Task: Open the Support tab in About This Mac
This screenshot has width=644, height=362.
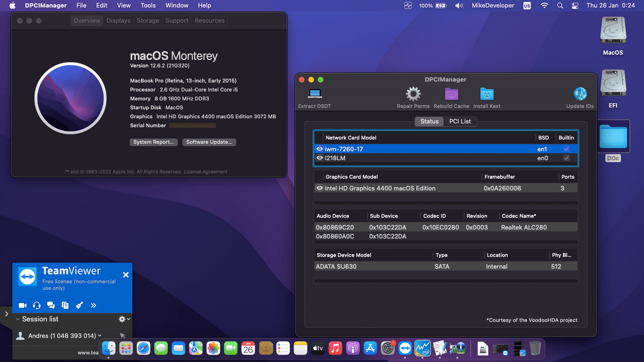Action: tap(177, 21)
